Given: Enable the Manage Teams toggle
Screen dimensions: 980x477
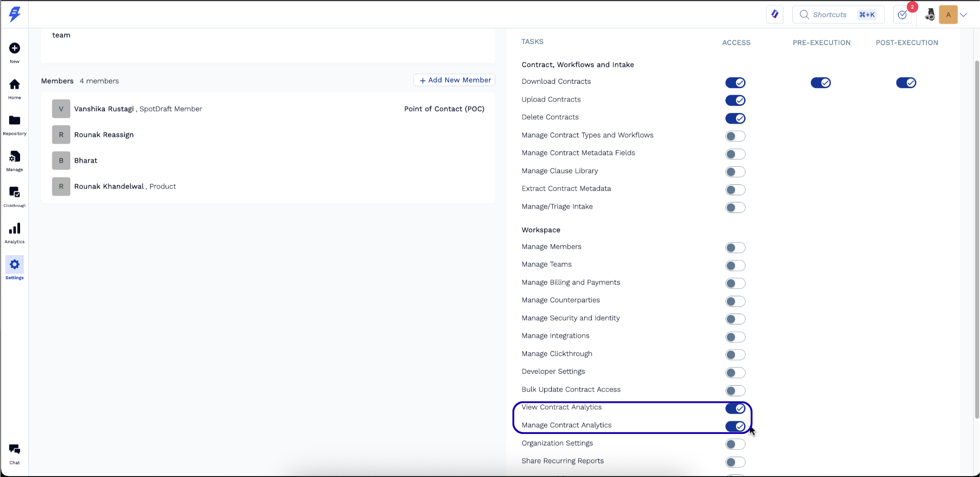Looking at the screenshot, I should [x=735, y=266].
